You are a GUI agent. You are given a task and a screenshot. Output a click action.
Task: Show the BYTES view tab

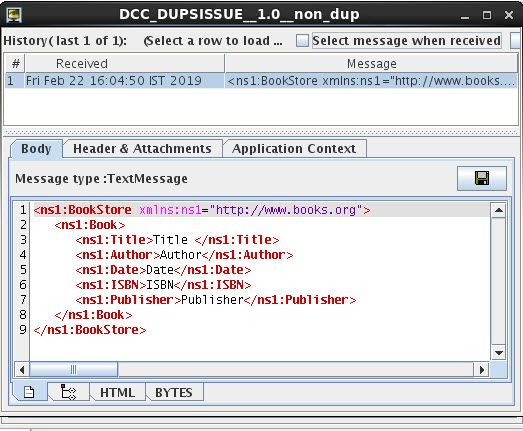(x=174, y=392)
